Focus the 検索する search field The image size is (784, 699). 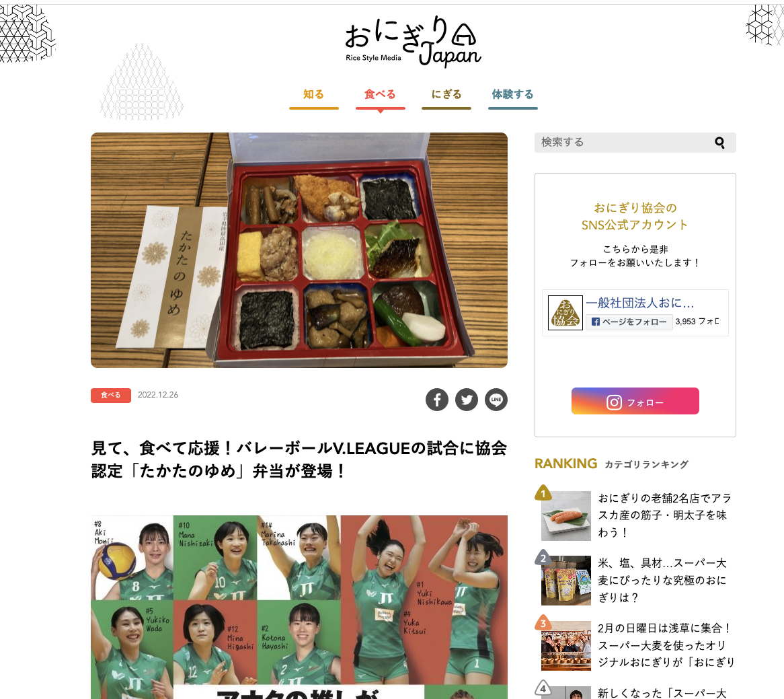point(625,143)
